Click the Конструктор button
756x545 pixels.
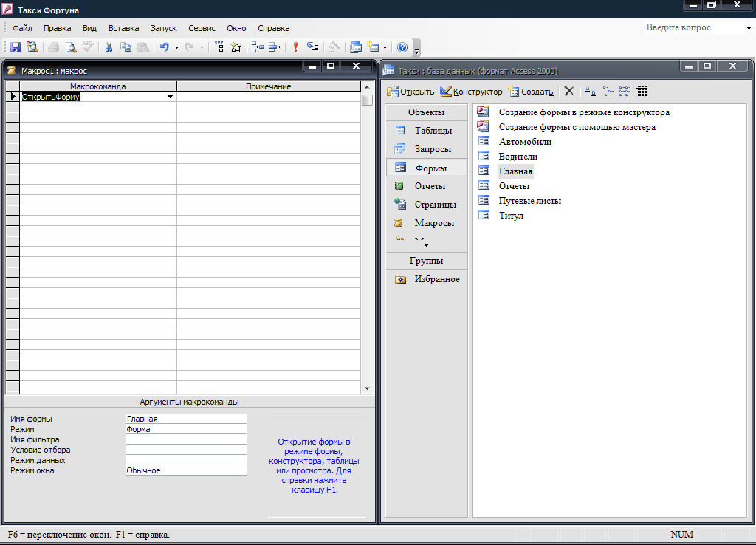[471, 92]
